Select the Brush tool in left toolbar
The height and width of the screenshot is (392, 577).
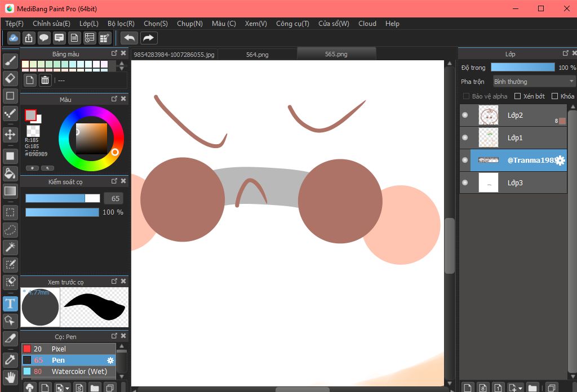click(x=10, y=60)
